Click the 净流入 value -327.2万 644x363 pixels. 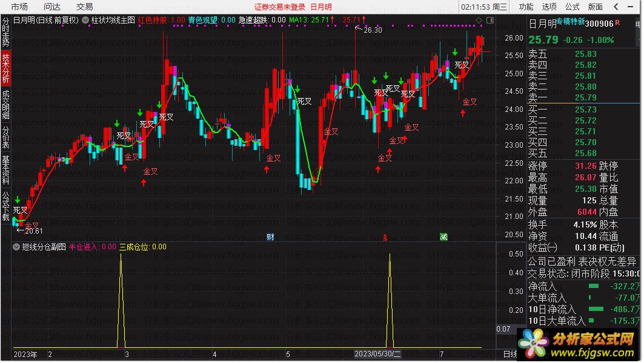pyautogui.click(x=625, y=286)
